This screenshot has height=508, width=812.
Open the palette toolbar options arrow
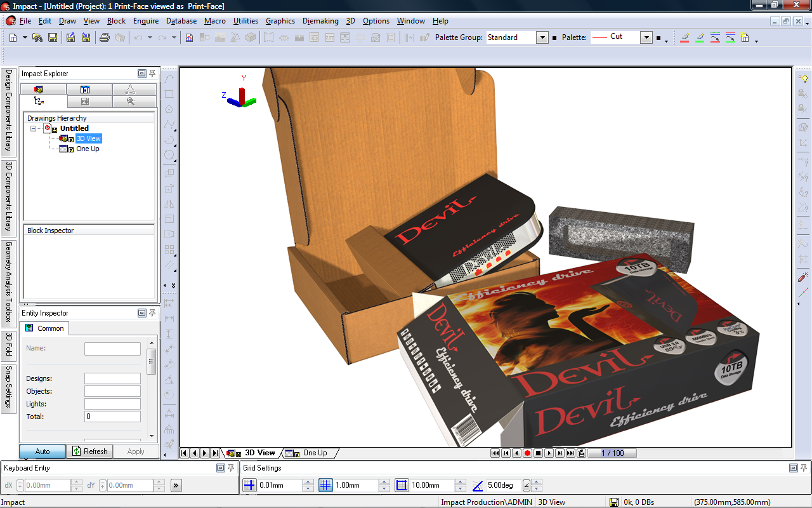(666, 40)
